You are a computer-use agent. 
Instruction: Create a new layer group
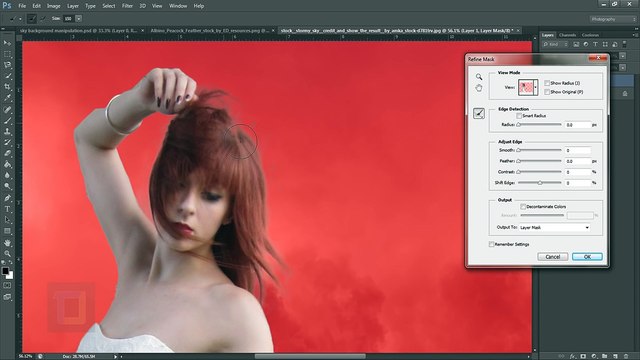[x=604, y=356]
